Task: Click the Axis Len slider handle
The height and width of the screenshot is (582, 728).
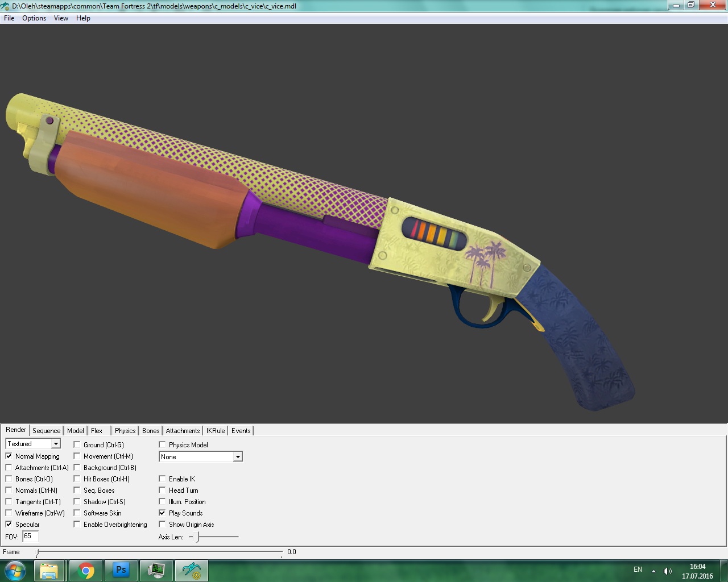Action: pos(198,537)
